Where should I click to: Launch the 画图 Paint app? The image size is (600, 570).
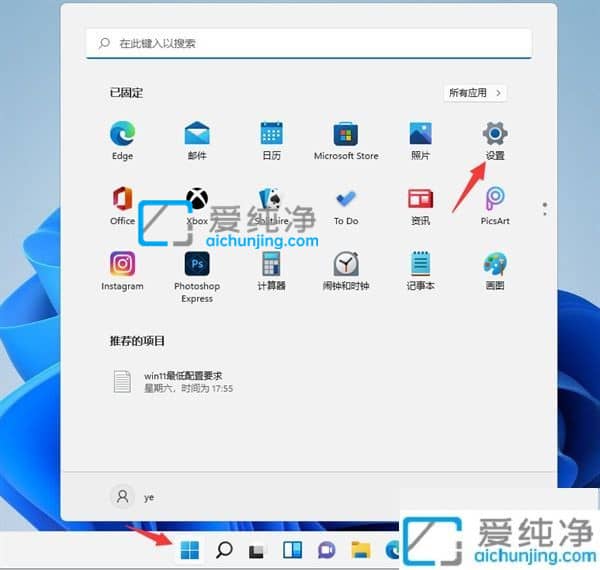pyautogui.click(x=495, y=271)
